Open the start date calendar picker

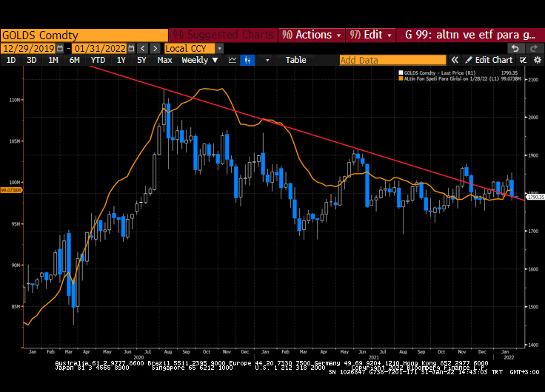(x=60, y=49)
